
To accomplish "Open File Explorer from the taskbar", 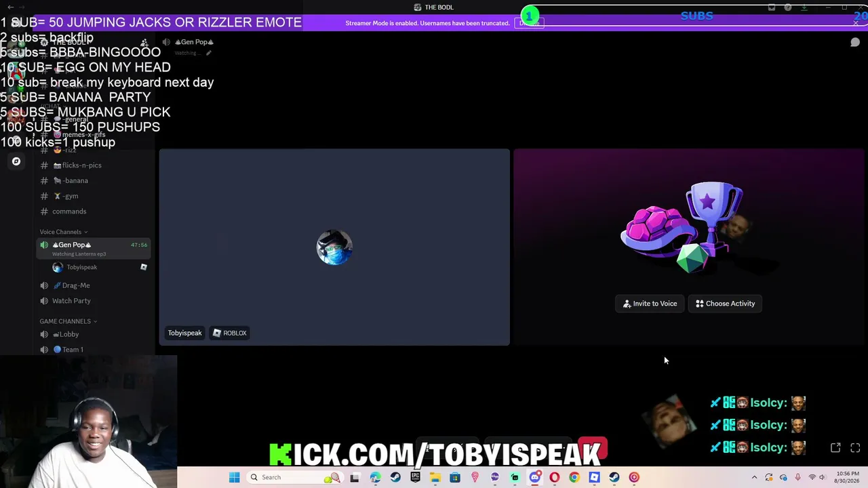I will [435, 477].
